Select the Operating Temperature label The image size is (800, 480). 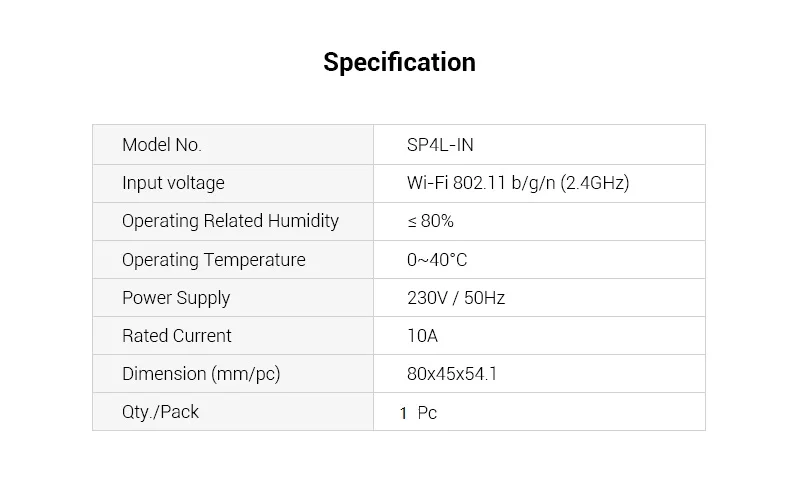214,260
